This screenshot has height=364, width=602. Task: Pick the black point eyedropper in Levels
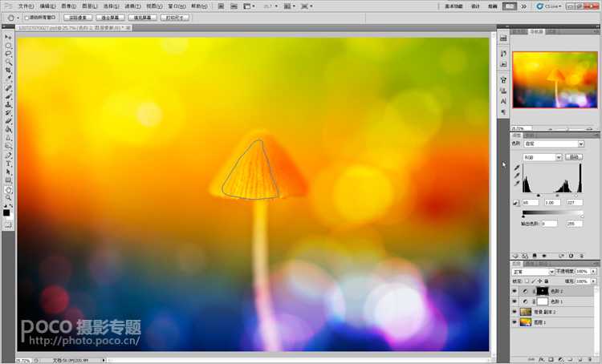click(516, 168)
